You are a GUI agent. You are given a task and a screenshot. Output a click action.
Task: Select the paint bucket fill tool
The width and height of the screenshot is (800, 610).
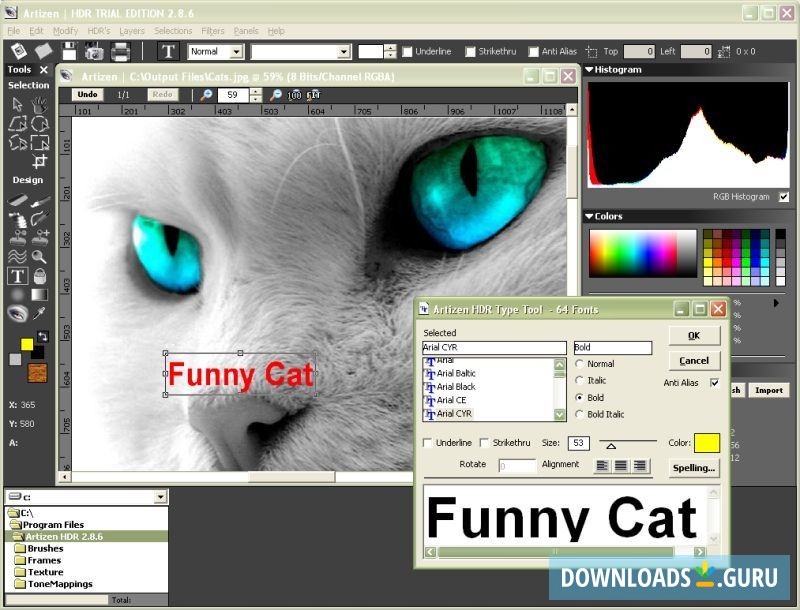[39, 276]
